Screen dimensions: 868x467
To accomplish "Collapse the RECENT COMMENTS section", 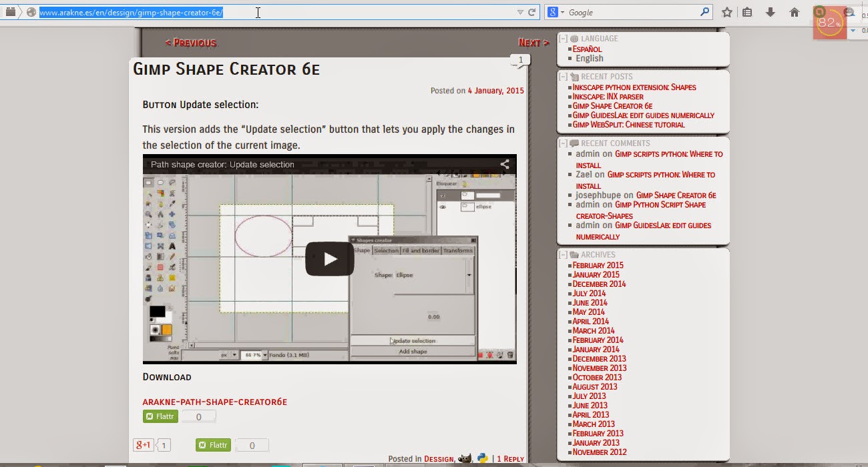I will (562, 143).
